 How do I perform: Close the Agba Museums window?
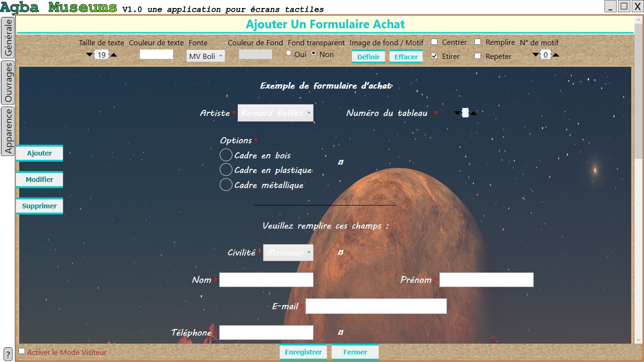[637, 6]
